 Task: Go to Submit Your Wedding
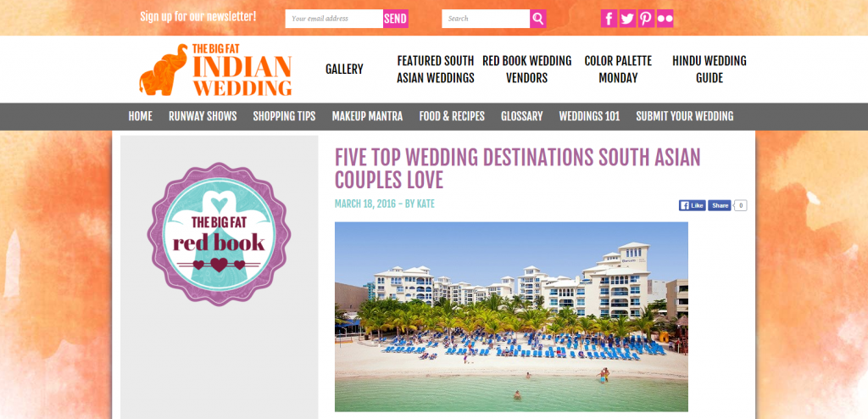click(x=685, y=116)
